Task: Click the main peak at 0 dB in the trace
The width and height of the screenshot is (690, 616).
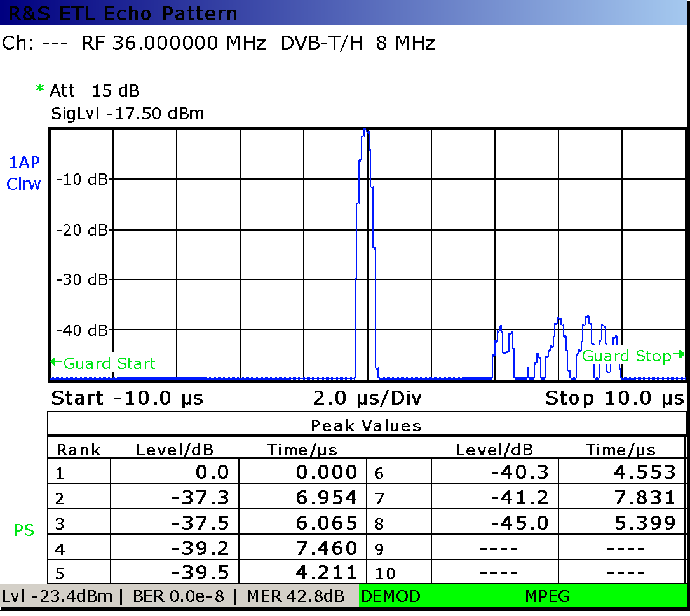Action: tap(365, 131)
